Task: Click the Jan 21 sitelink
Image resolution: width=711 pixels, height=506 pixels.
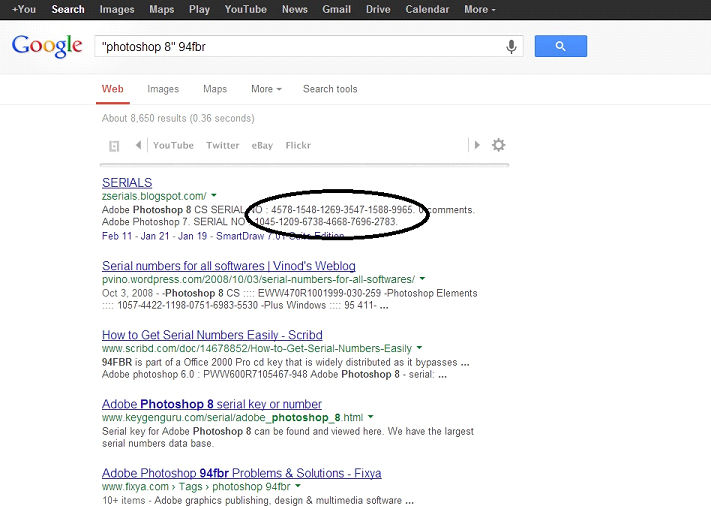Action: [x=155, y=236]
